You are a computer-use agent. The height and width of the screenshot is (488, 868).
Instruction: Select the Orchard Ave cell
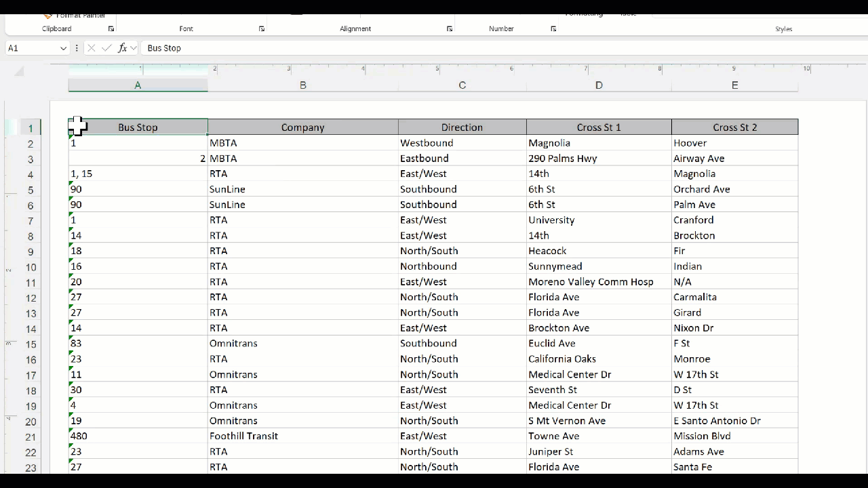(x=734, y=190)
